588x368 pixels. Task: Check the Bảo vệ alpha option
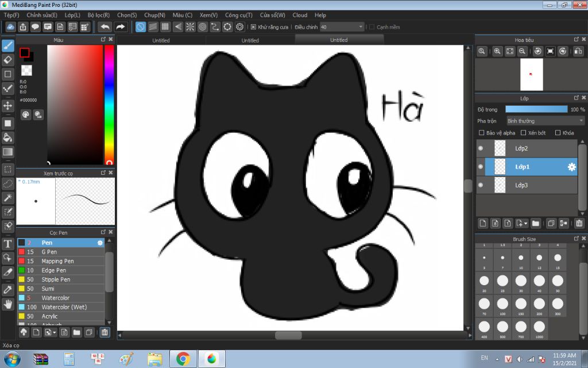482,133
